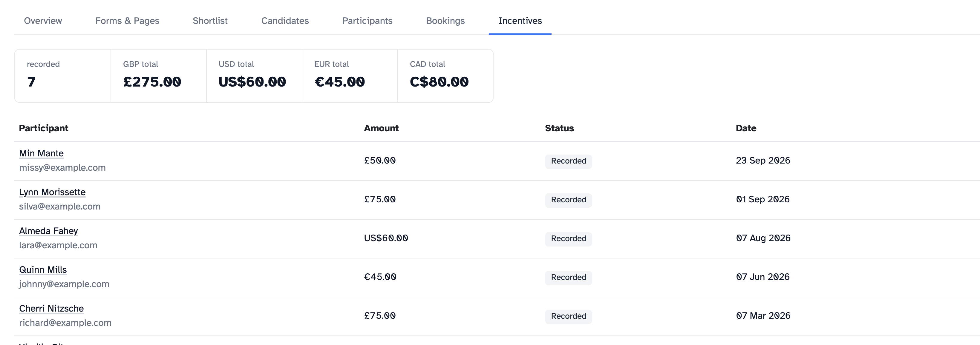This screenshot has height=345, width=980.
Task: Click the USD total US$60.00 card
Action: 254,76
